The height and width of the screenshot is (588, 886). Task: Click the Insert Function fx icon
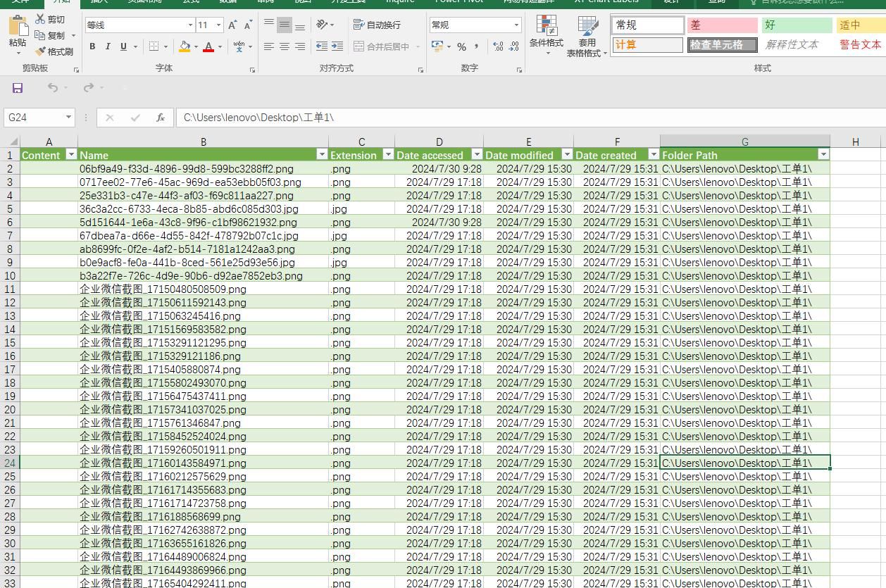tap(161, 118)
